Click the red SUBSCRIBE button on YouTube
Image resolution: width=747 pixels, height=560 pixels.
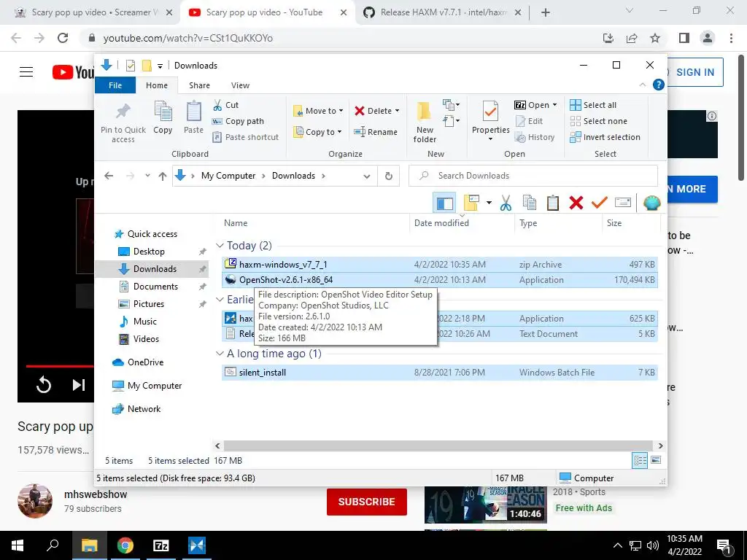[x=366, y=502]
